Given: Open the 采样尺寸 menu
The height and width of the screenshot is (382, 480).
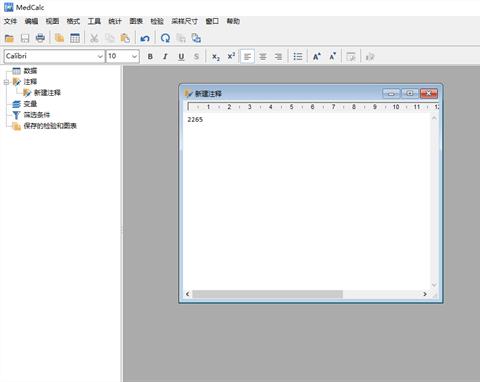Looking at the screenshot, I should click(184, 21).
